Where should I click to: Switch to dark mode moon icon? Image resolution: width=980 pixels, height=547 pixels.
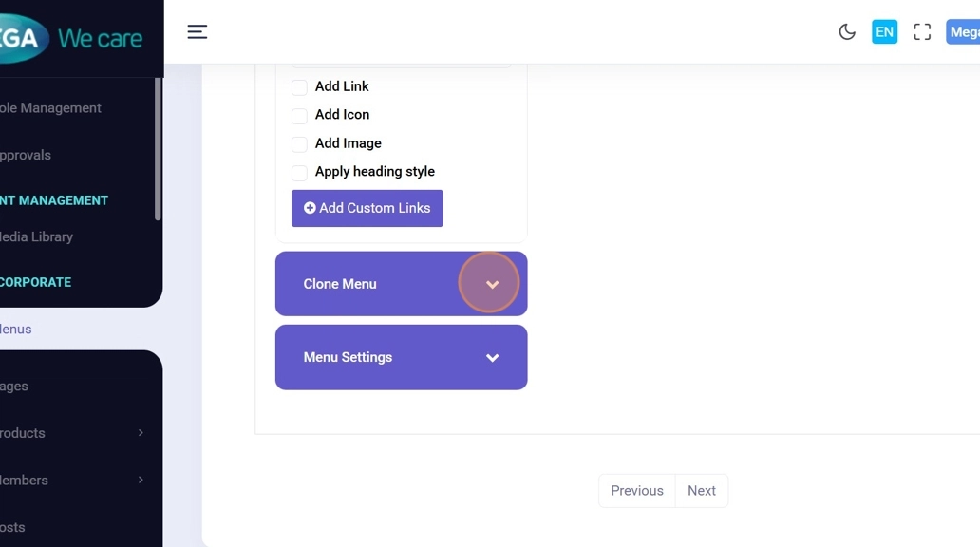pos(847,32)
